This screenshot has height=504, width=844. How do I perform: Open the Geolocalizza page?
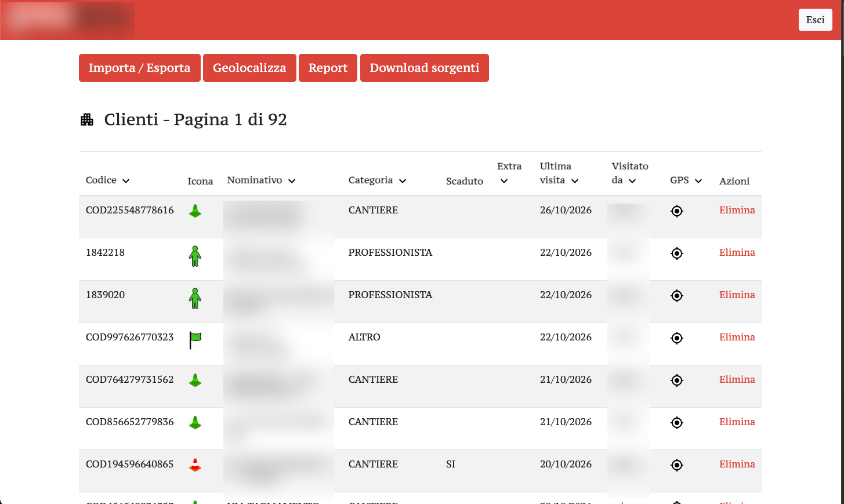tap(249, 68)
